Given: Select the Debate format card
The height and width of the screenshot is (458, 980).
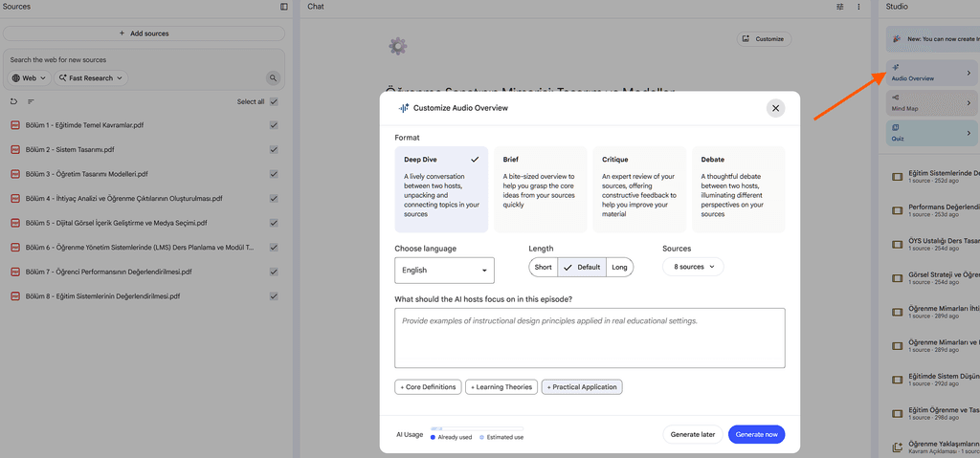Looking at the screenshot, I should 739,189.
